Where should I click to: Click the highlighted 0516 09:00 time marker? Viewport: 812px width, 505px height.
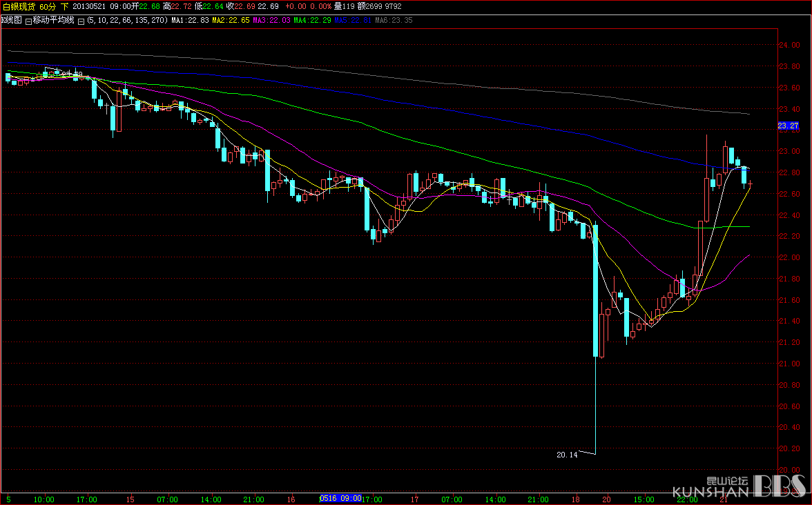tap(341, 498)
